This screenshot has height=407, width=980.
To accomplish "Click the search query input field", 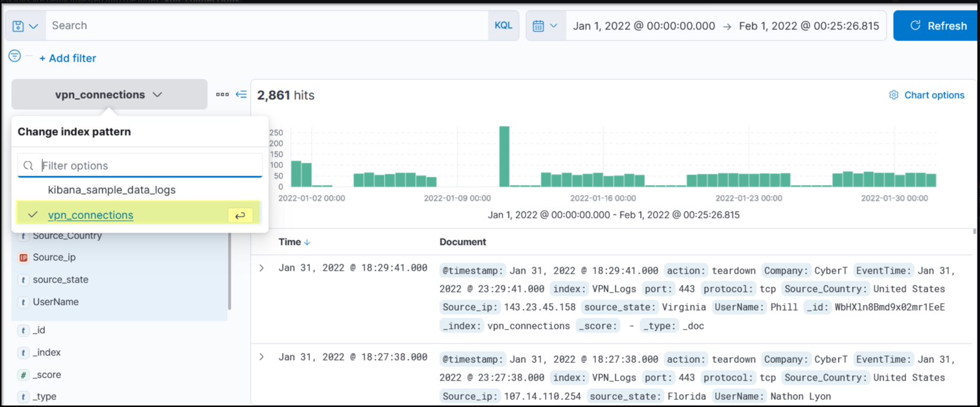I will tap(267, 26).
